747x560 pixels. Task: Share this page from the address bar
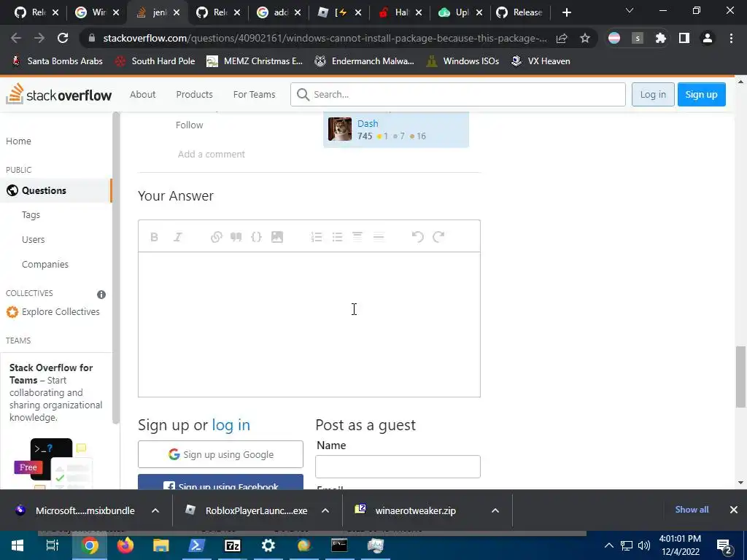(562, 38)
